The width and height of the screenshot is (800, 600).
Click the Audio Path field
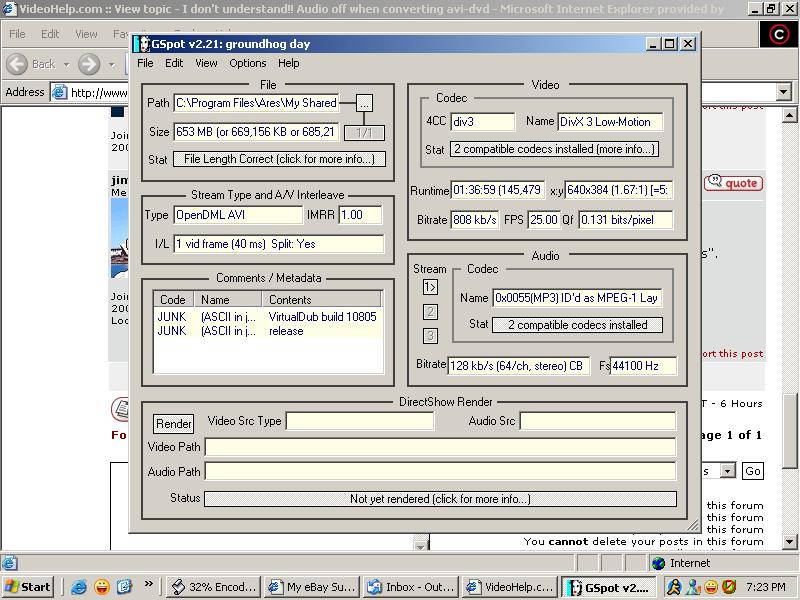coord(440,471)
